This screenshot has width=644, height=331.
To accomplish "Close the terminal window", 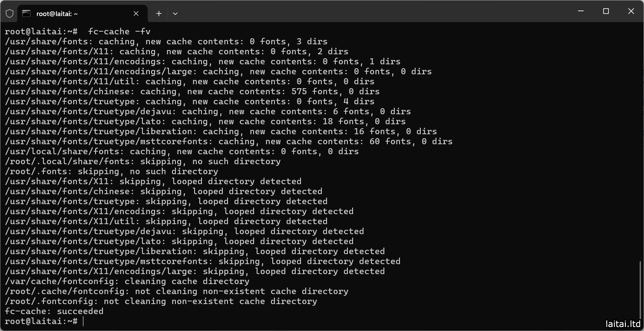I will click(631, 11).
